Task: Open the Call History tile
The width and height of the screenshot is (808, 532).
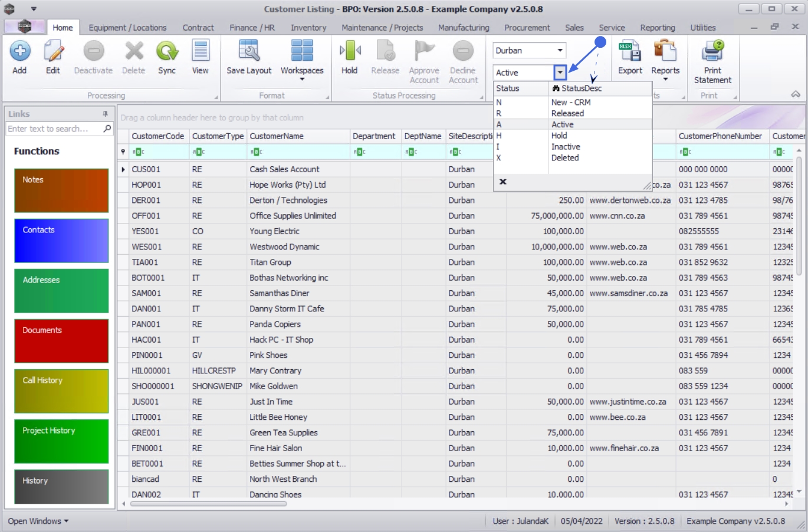Action: pos(61,391)
